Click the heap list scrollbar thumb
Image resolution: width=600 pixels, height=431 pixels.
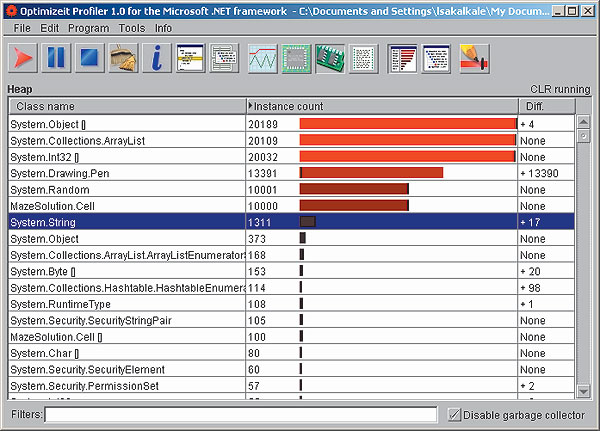[583, 136]
